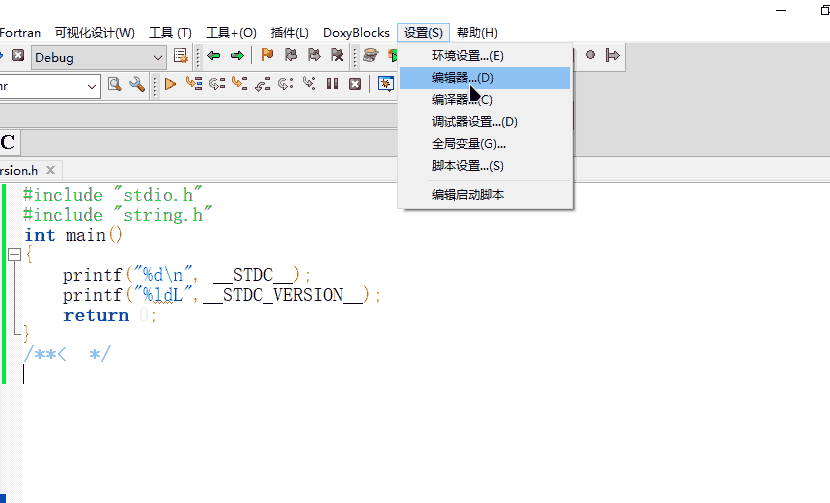Click the Step out debug icon
Screen dimensions: 830x503
(262, 84)
